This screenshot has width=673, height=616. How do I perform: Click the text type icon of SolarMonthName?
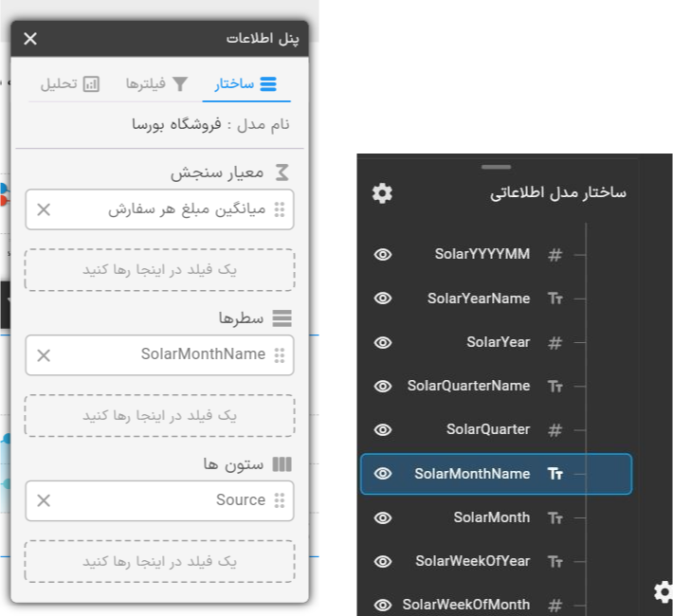pyautogui.click(x=555, y=475)
